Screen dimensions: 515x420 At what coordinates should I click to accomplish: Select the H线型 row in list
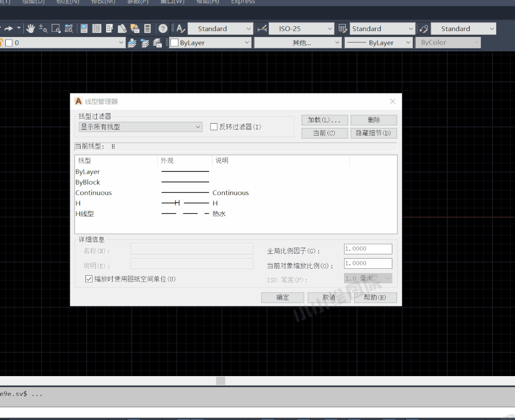85,214
